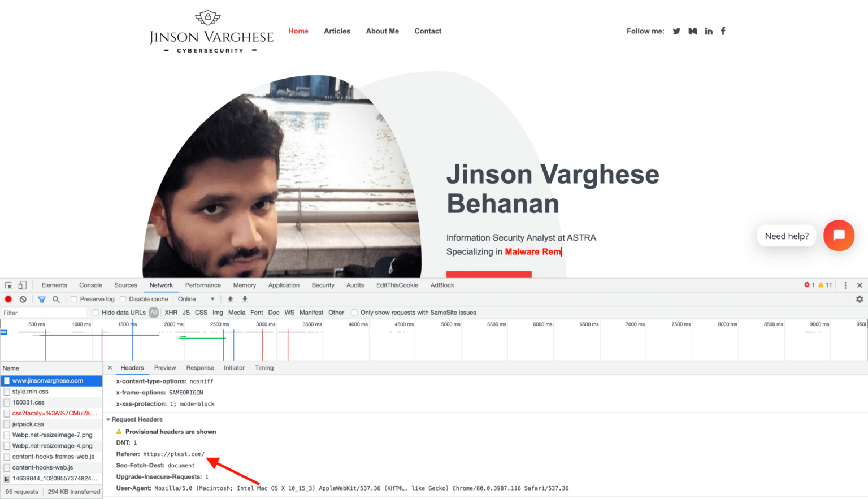This screenshot has height=499, width=868.
Task: Open DevTools settings gear
Action: (860, 298)
